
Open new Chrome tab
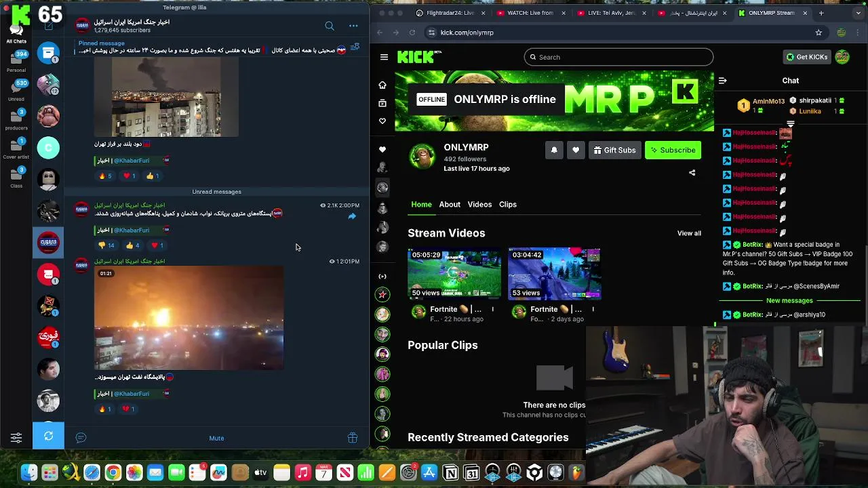821,13
